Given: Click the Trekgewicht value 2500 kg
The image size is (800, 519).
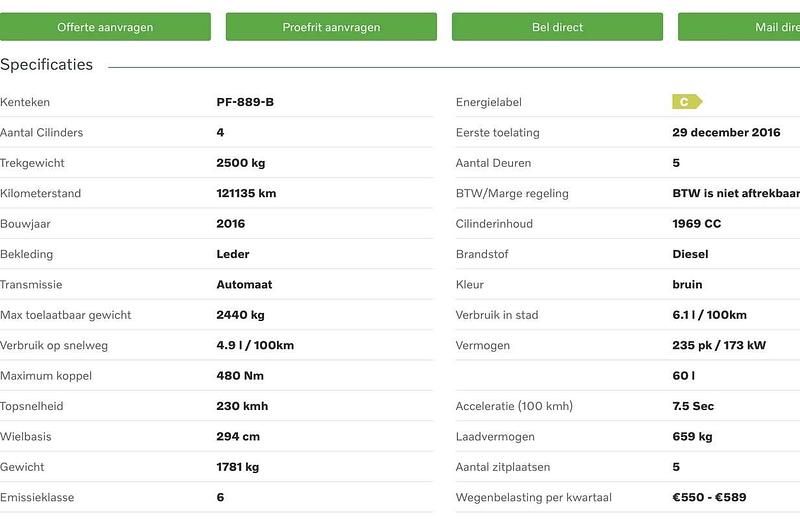Looking at the screenshot, I should (x=240, y=163).
